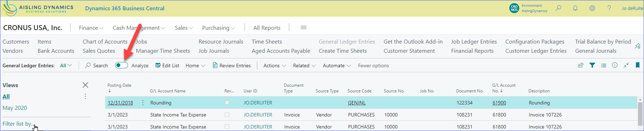The width and height of the screenshot is (644, 131).
Task: Open General Journals
Action: (596, 51)
